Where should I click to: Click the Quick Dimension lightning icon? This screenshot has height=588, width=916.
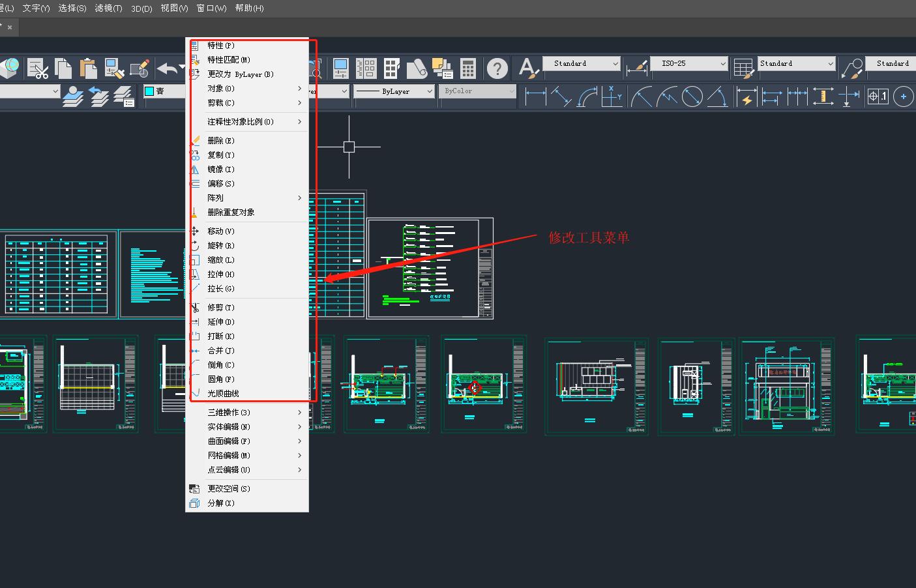coord(746,97)
